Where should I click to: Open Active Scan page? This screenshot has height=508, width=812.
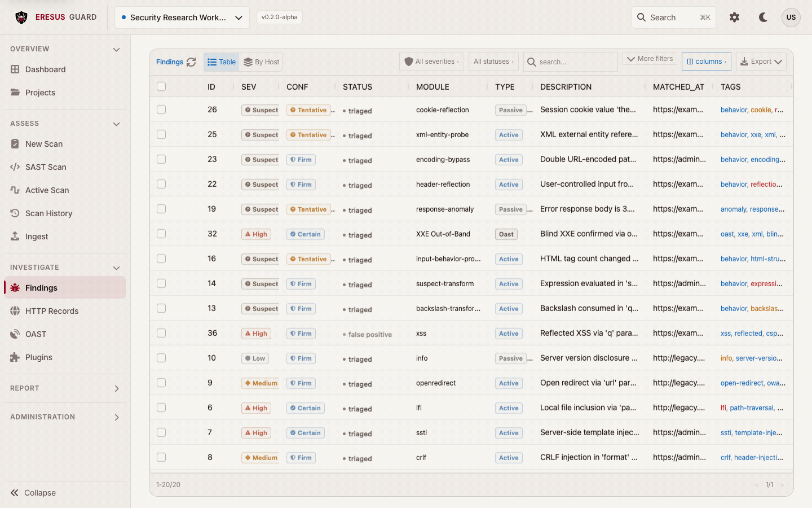(x=65, y=190)
